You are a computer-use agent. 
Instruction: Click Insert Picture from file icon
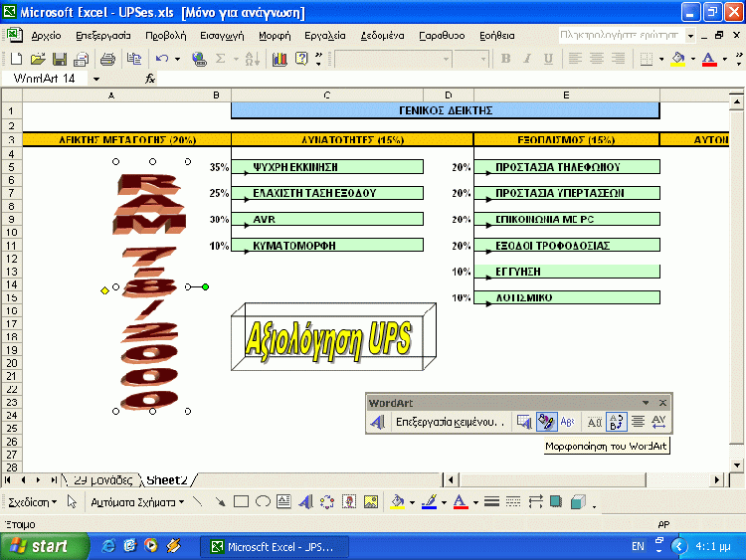click(x=371, y=502)
